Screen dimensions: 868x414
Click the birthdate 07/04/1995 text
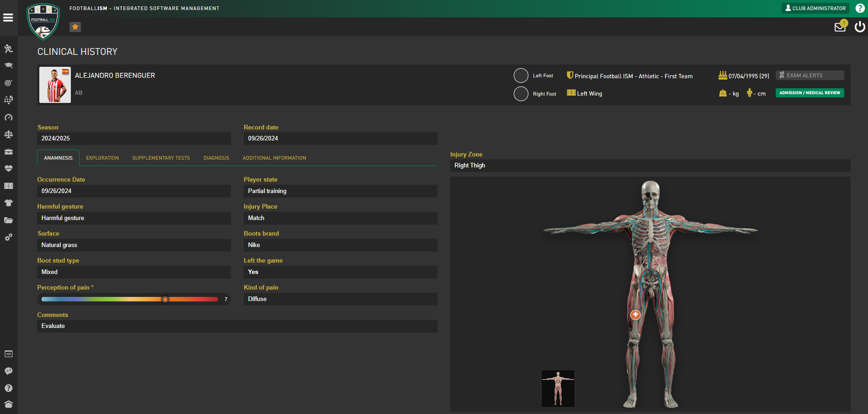point(749,76)
